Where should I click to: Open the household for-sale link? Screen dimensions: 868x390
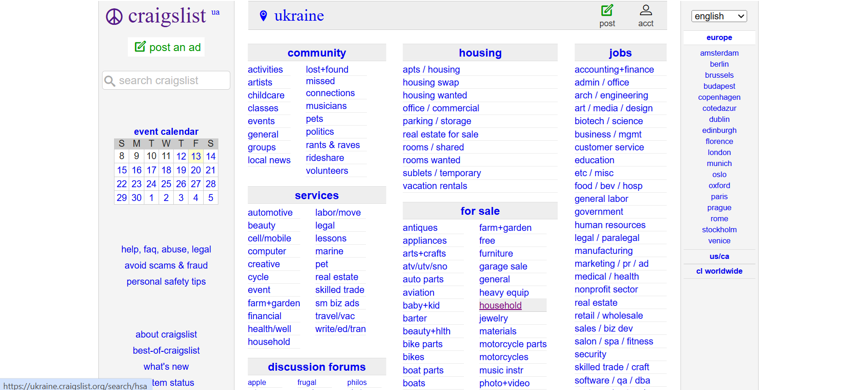click(x=500, y=305)
